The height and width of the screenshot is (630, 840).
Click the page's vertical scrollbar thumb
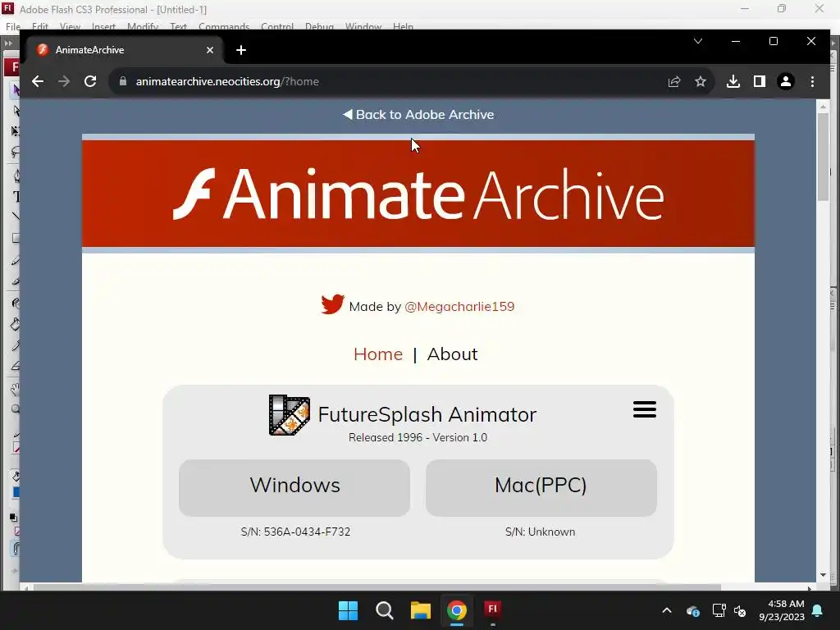click(823, 157)
